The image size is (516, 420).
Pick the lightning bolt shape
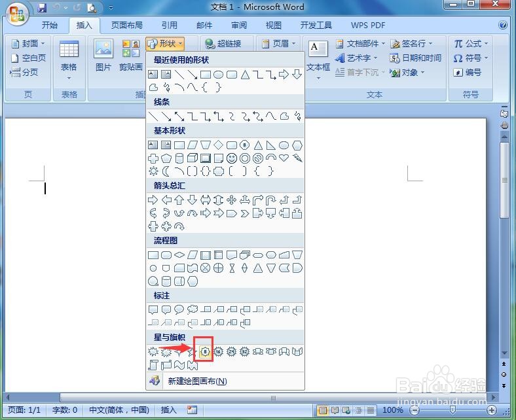pyautogui.click(x=297, y=158)
